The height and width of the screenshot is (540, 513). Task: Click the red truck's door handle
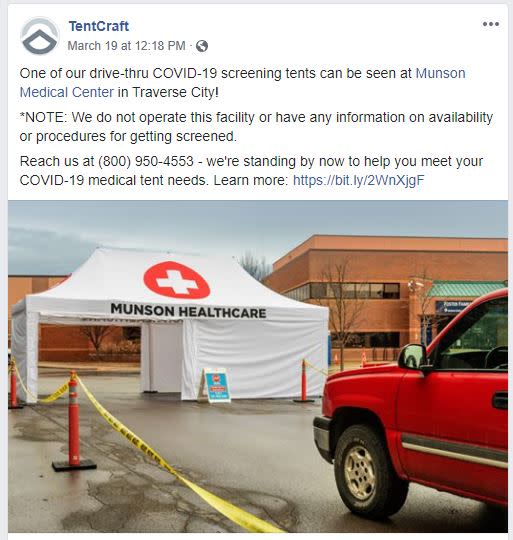[x=501, y=401]
